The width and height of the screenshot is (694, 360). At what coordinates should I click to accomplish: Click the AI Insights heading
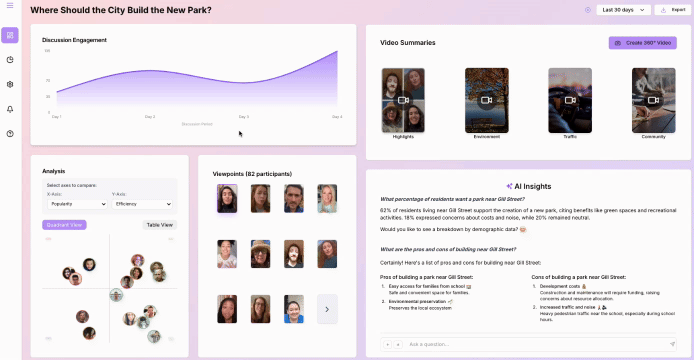528,186
